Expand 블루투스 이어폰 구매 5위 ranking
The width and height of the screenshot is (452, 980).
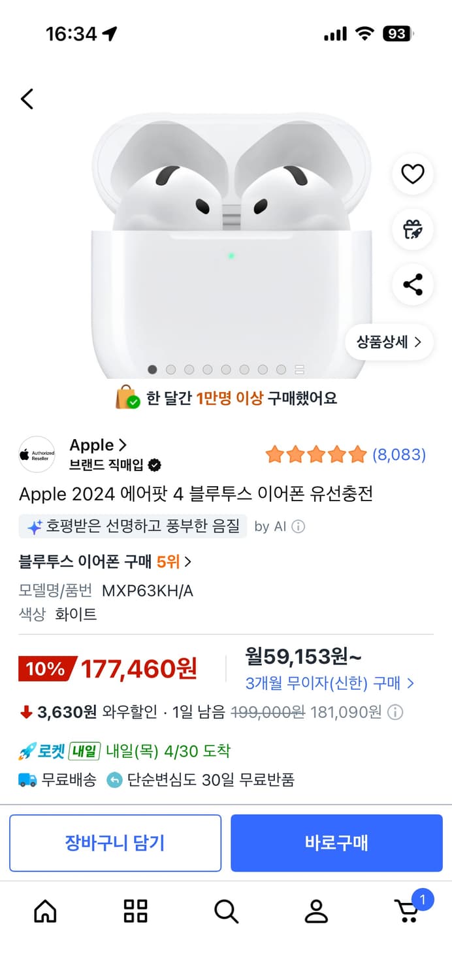pyautogui.click(x=105, y=562)
